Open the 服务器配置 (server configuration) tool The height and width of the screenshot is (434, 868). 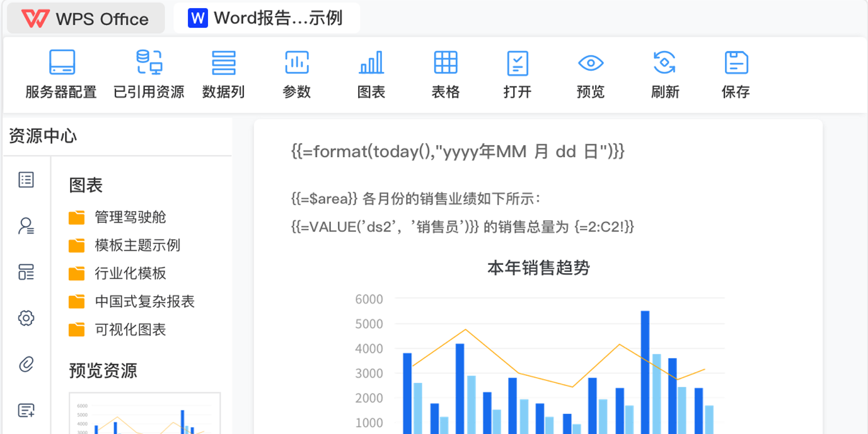pos(61,74)
